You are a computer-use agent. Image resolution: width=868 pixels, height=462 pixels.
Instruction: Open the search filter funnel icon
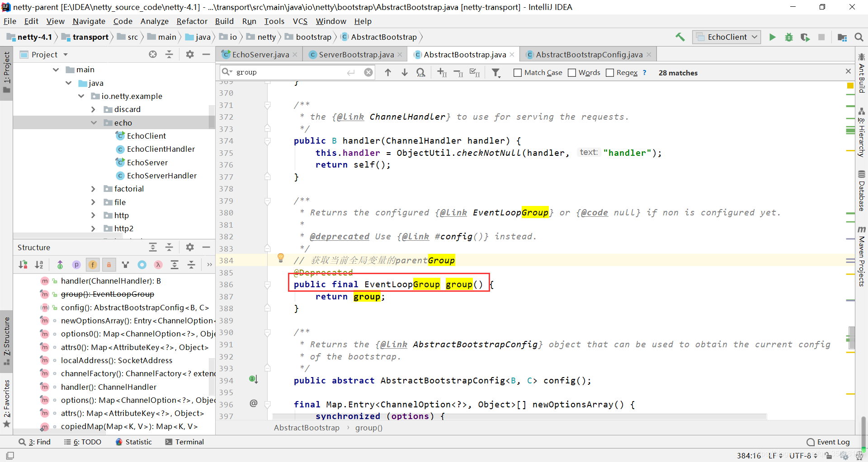click(x=496, y=73)
